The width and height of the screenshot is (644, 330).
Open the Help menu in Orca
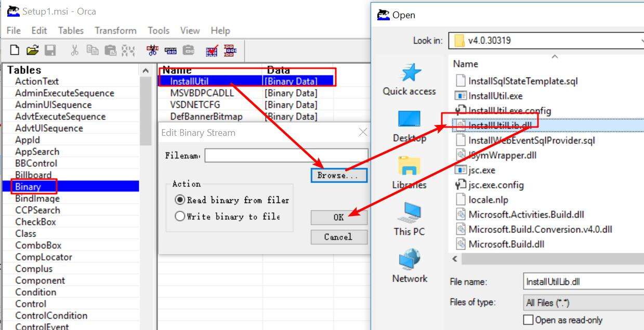(220, 31)
